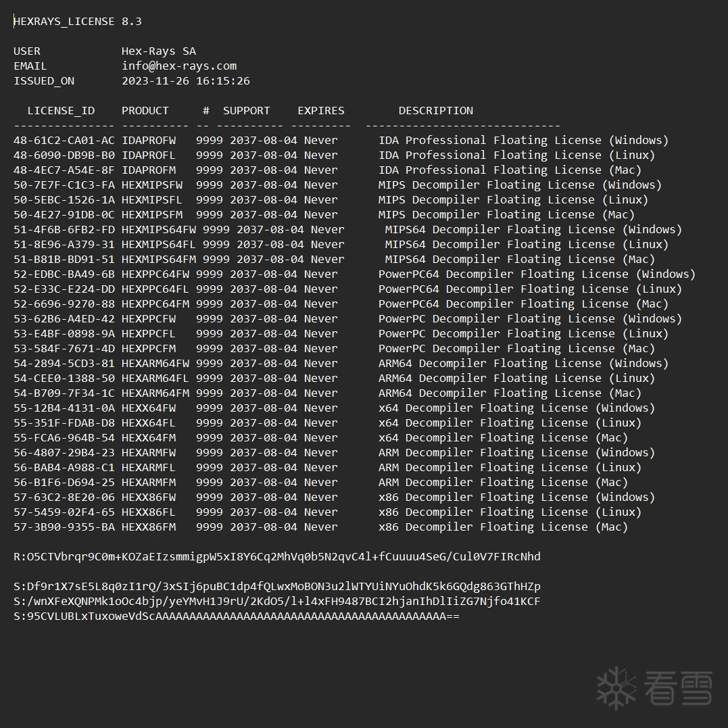Viewport: 728px width, 728px height.
Task: Click license ID 54-2894-5CD3-81
Action: point(64,364)
